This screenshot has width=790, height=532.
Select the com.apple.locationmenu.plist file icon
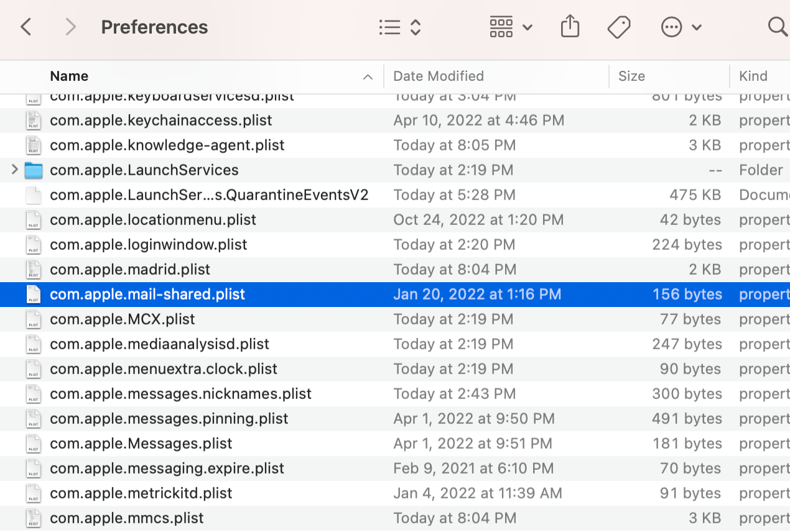point(34,220)
